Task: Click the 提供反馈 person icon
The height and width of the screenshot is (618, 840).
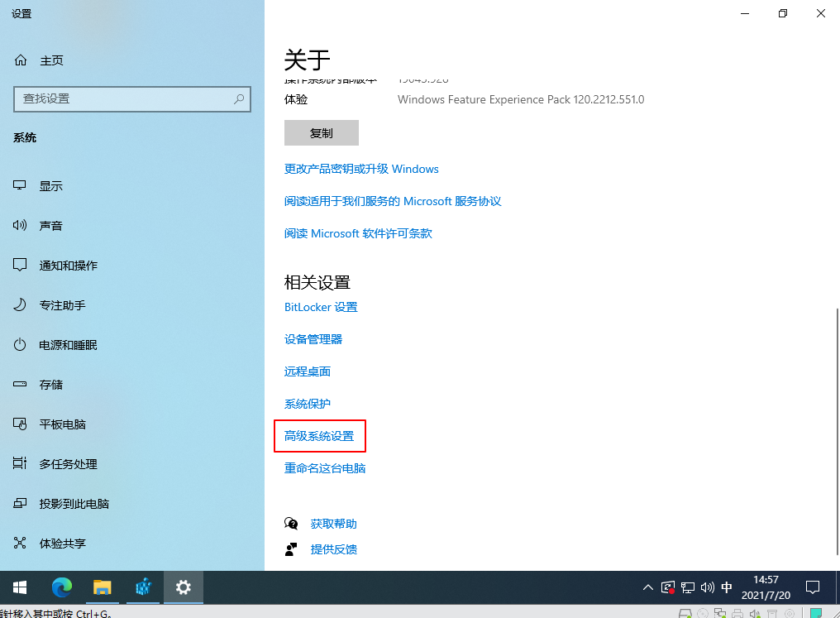Action: coord(291,549)
